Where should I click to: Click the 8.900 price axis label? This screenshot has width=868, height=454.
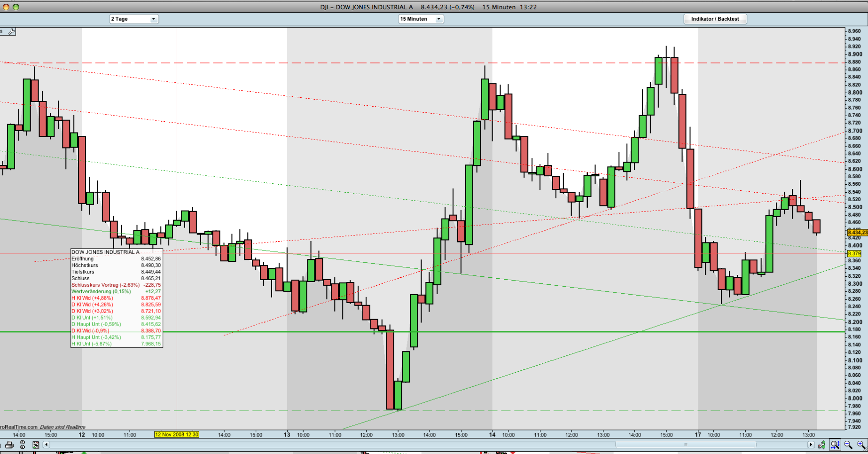click(855, 55)
